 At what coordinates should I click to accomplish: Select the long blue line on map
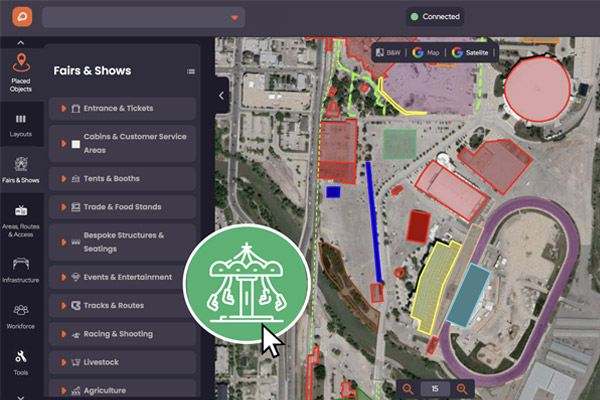pos(374,222)
